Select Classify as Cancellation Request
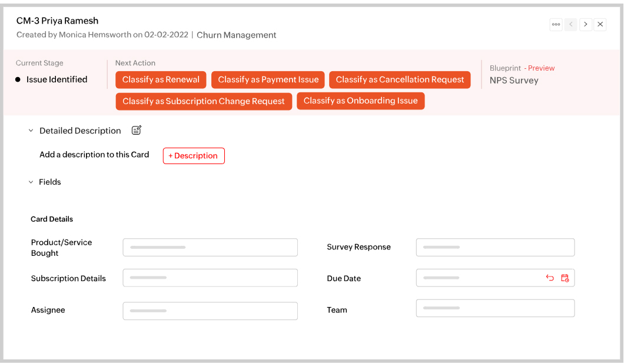This screenshot has height=364, width=624. 400,79
